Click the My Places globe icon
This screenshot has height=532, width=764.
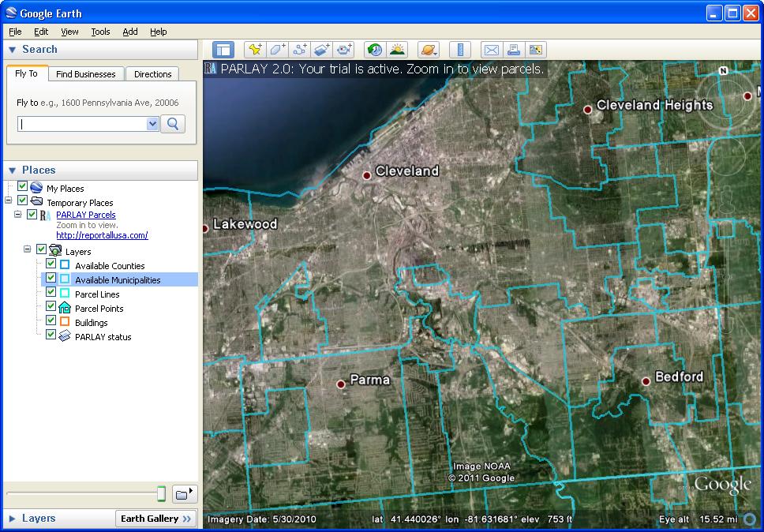click(36, 188)
